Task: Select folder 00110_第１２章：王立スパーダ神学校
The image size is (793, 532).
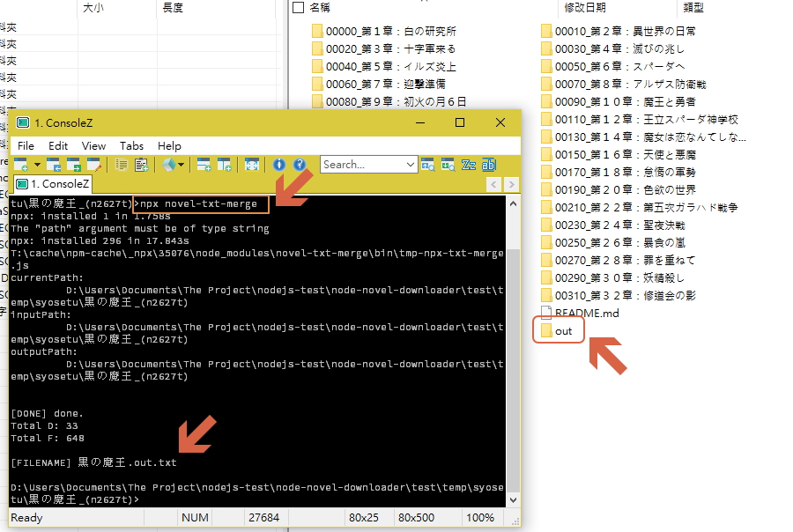Action: point(640,119)
